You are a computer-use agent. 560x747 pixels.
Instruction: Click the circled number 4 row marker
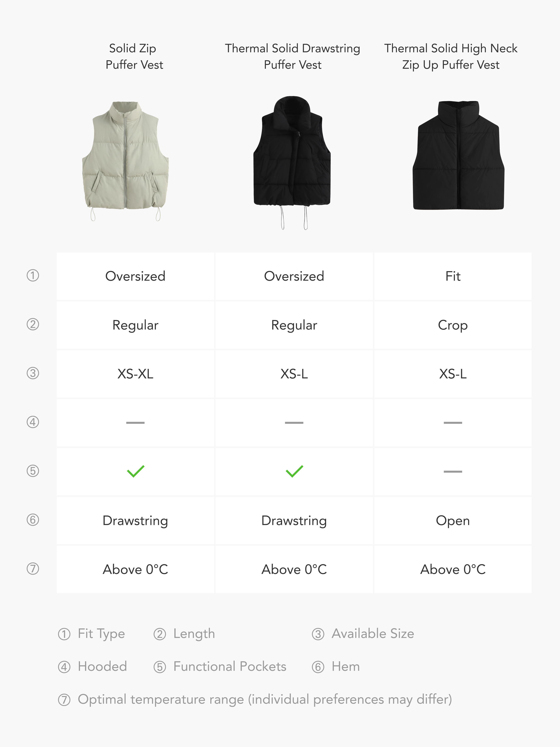tap(33, 422)
